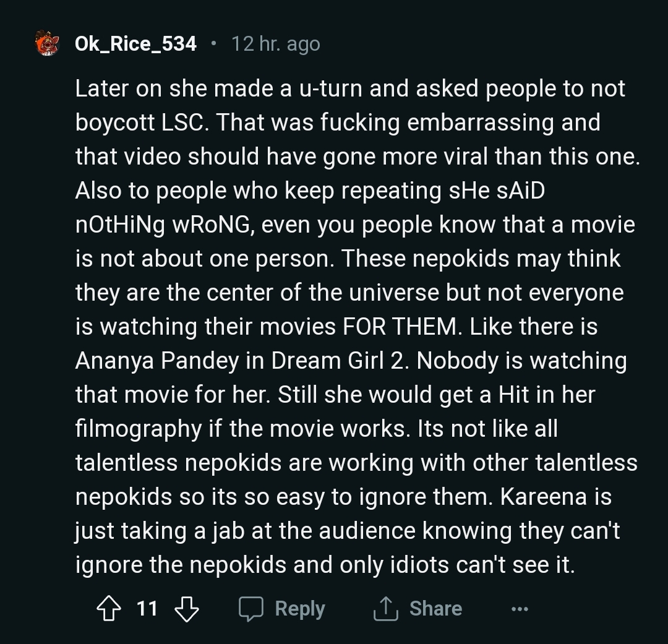Downvote the comment with the down arrow

pyautogui.click(x=187, y=609)
